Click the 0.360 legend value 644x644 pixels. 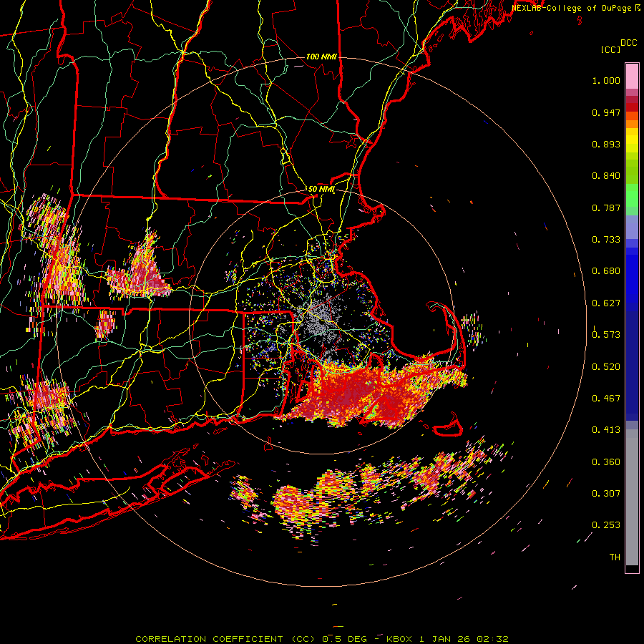click(606, 462)
